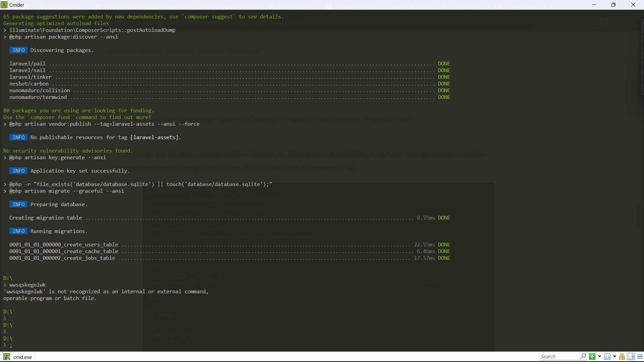Image resolution: width=644 pixels, height=362 pixels.
Task: Click the magnifier search icon
Action: [583, 356]
